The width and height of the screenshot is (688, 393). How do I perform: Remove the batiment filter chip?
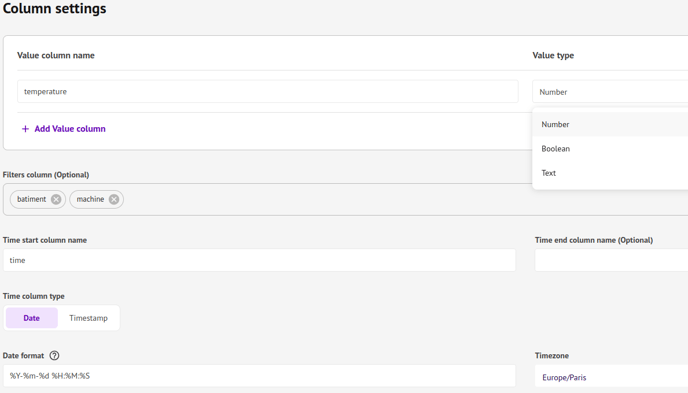[56, 200]
